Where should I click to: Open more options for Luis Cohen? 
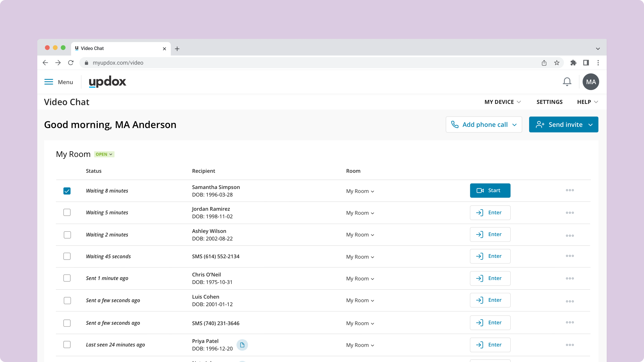pos(570,301)
